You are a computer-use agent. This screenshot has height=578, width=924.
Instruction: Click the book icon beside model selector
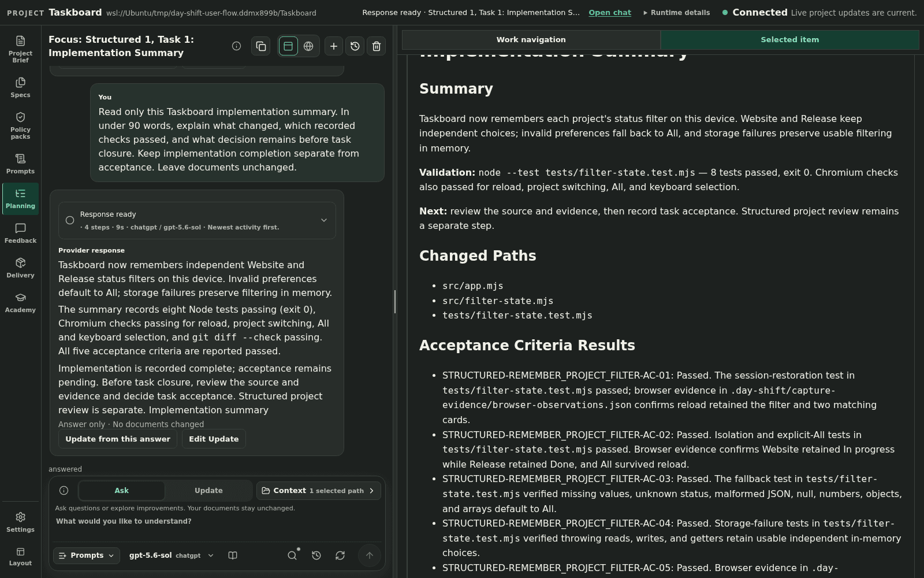click(233, 555)
